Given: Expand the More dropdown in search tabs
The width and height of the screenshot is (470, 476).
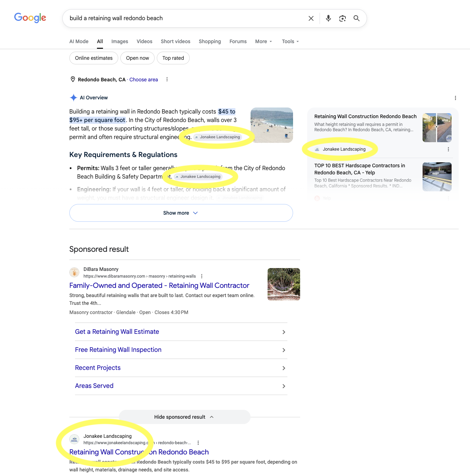Looking at the screenshot, I should coord(264,41).
